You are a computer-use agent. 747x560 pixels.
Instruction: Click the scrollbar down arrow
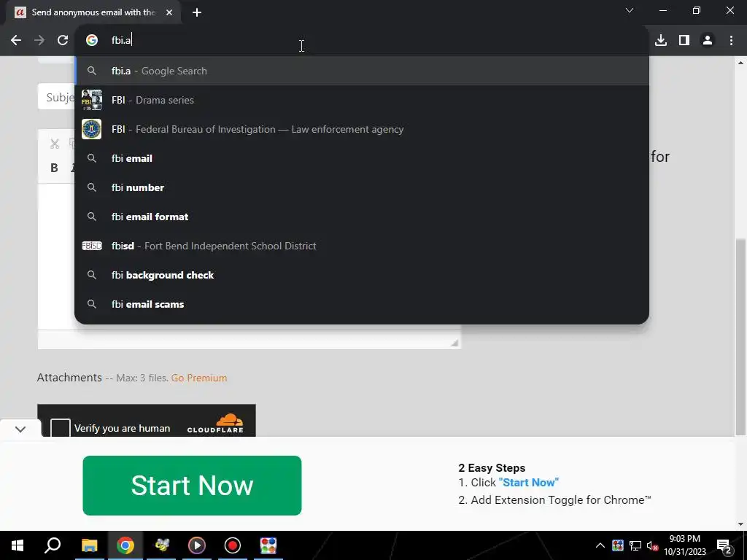click(740, 524)
